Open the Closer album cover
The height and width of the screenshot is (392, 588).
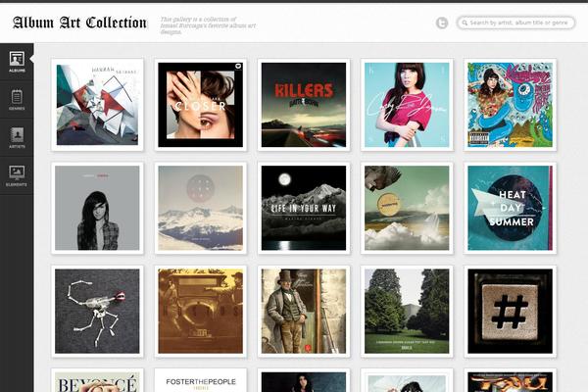(201, 105)
